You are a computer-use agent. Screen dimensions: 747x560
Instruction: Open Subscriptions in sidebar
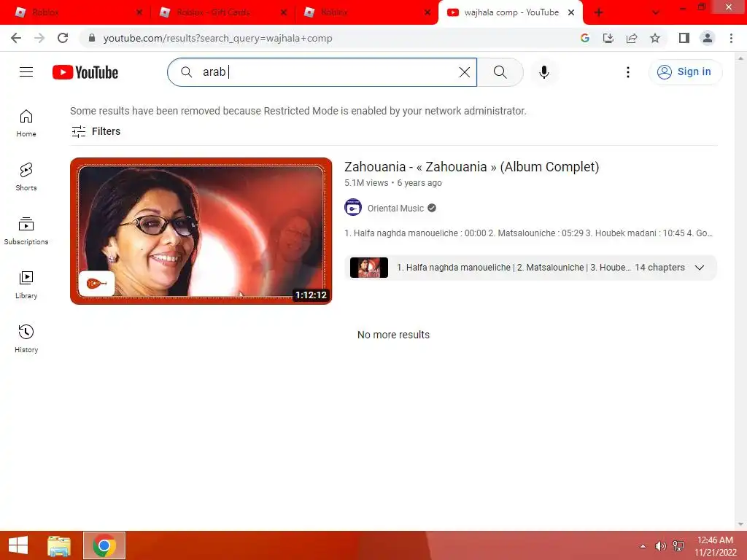tap(26, 231)
